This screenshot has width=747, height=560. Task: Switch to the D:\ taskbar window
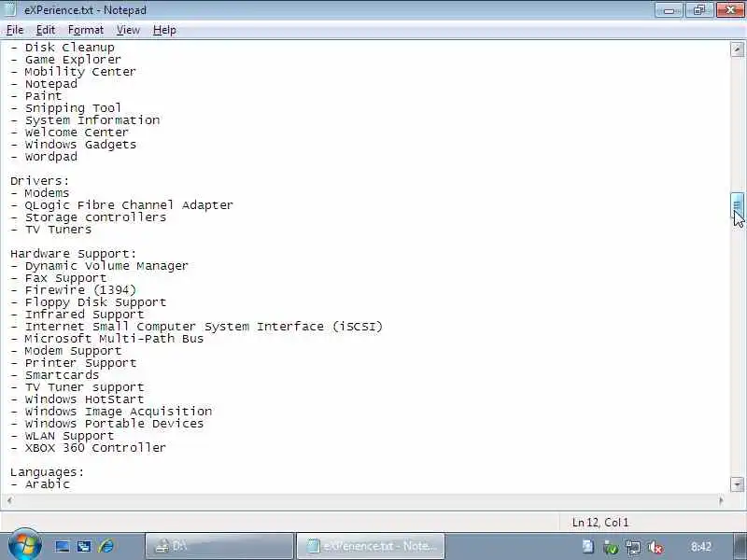[x=219, y=546]
